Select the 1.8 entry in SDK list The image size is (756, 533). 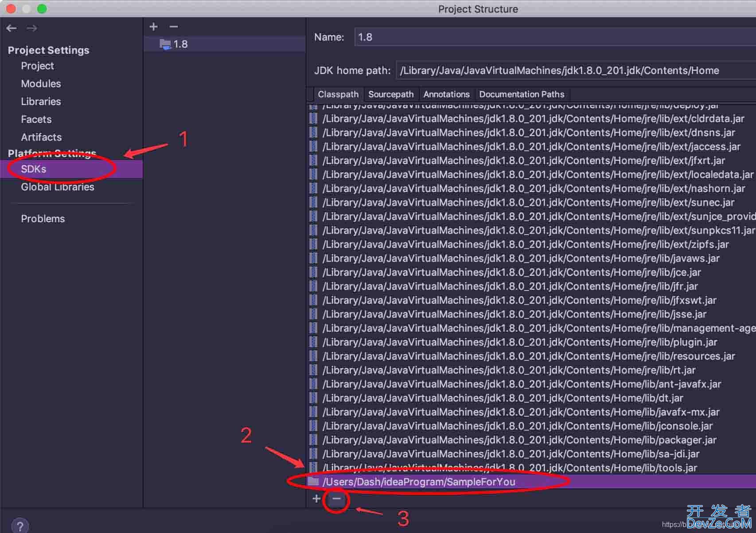point(225,44)
